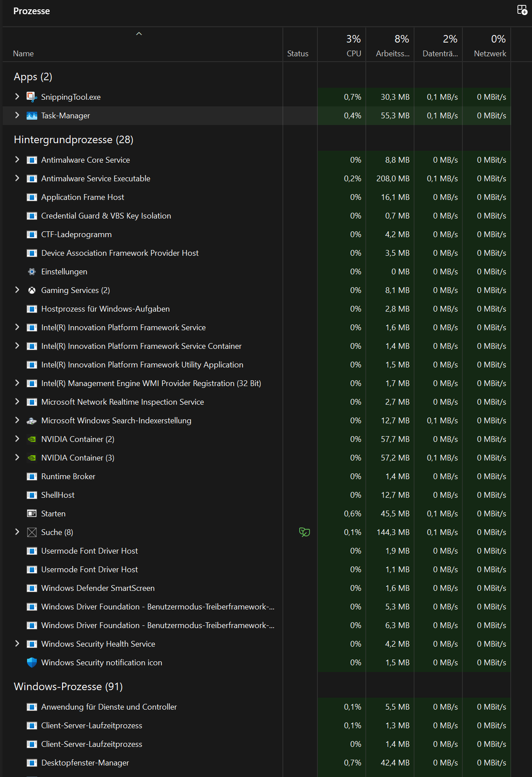Select the ShellHost process name

pos(58,495)
